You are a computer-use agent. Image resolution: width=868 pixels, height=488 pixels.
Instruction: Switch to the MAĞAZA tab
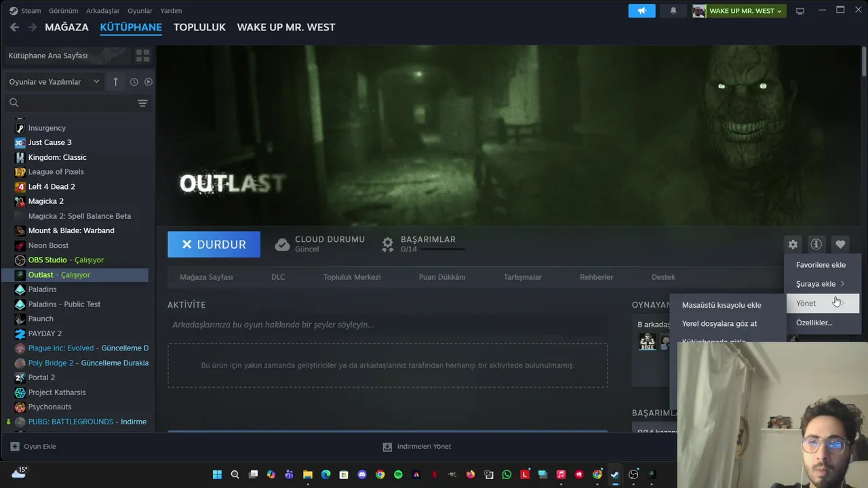[x=66, y=27]
